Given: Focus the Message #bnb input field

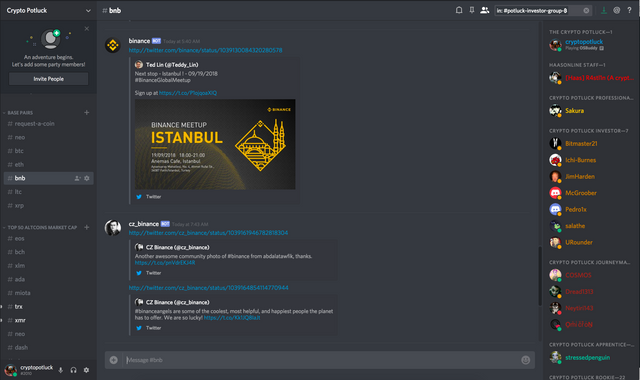Looking at the screenshot, I should (320, 360).
